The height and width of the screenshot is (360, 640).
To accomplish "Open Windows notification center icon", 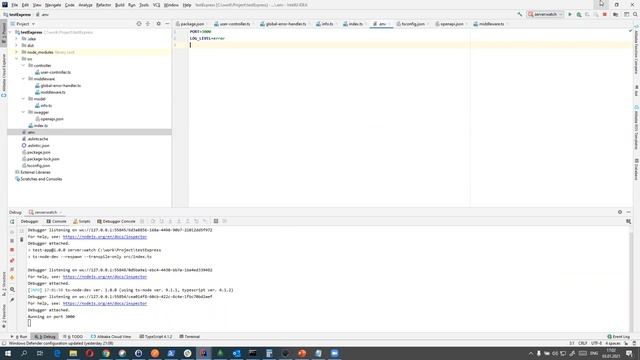I will (x=629, y=353).
